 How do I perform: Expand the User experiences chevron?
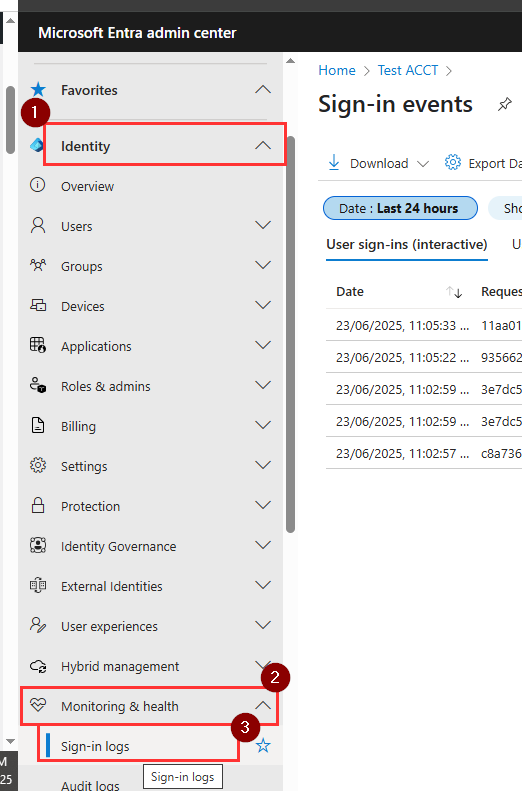(x=263, y=625)
